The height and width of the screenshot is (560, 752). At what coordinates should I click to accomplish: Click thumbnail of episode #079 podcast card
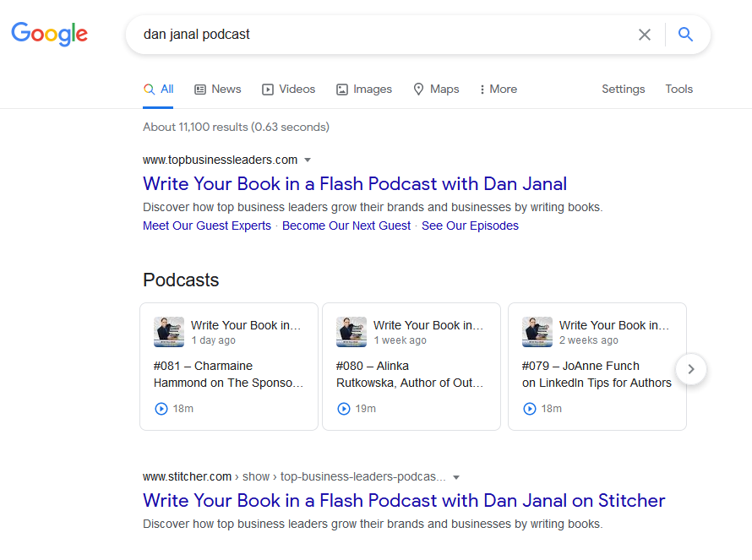(537, 332)
